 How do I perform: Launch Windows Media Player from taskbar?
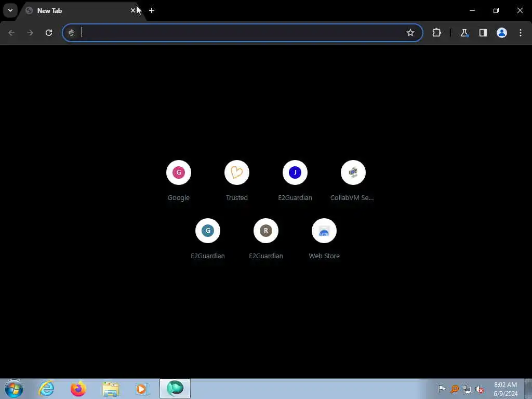(x=142, y=389)
